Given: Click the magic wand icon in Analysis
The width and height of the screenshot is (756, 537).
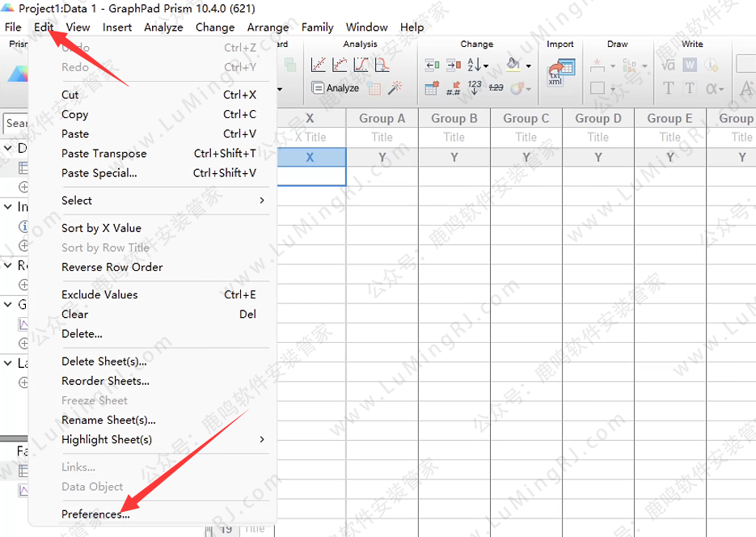Looking at the screenshot, I should point(396,87).
